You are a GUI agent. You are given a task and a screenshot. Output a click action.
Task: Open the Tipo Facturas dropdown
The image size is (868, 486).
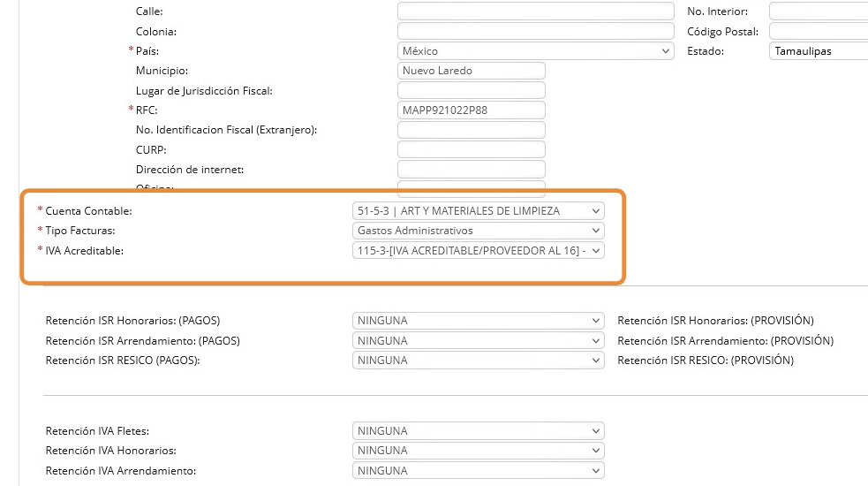click(x=478, y=231)
